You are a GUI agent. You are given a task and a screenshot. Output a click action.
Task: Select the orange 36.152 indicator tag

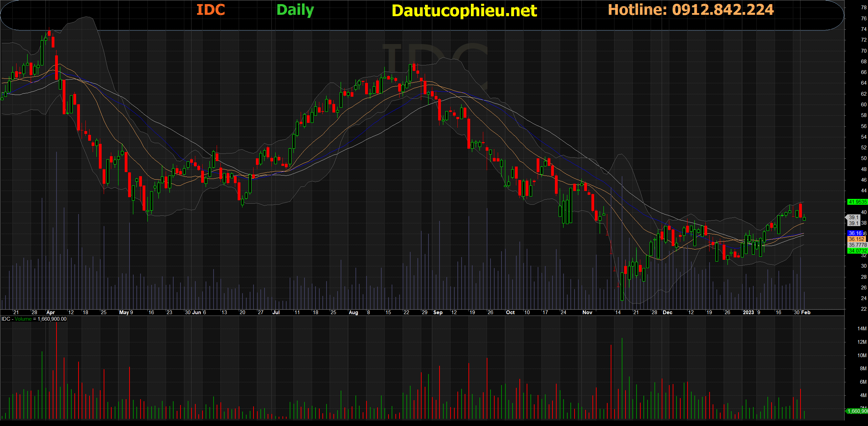pyautogui.click(x=856, y=239)
